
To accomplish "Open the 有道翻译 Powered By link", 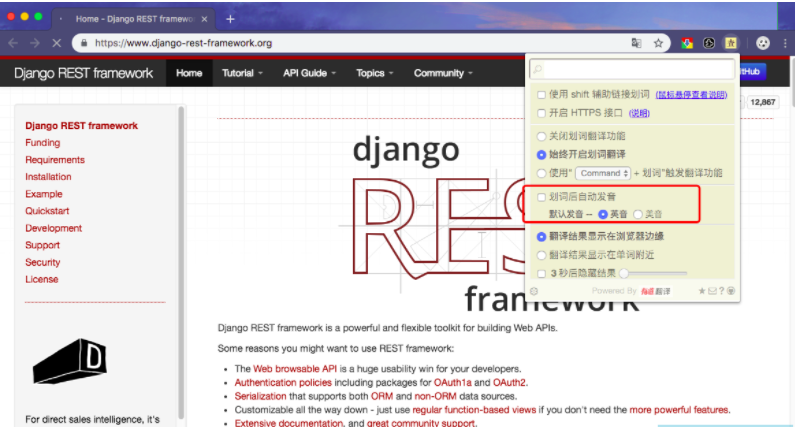I will (655, 291).
